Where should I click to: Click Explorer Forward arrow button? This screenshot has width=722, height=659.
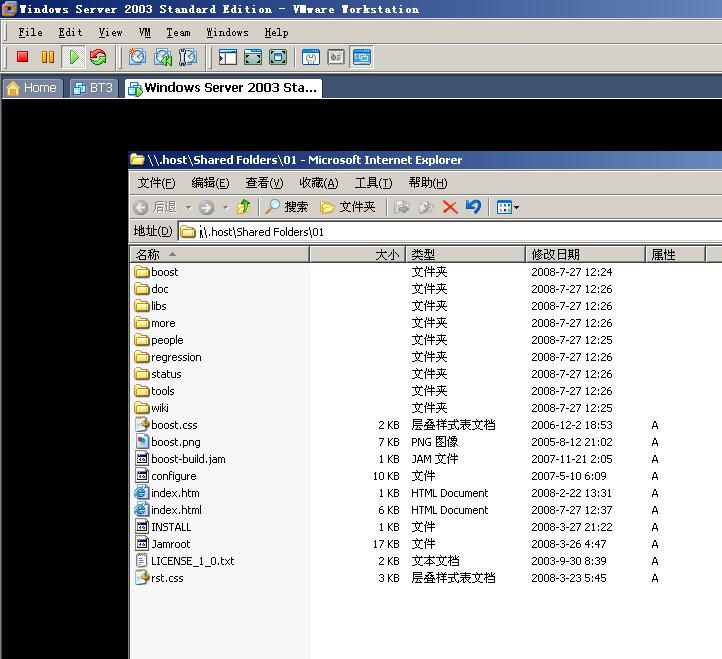(206, 208)
